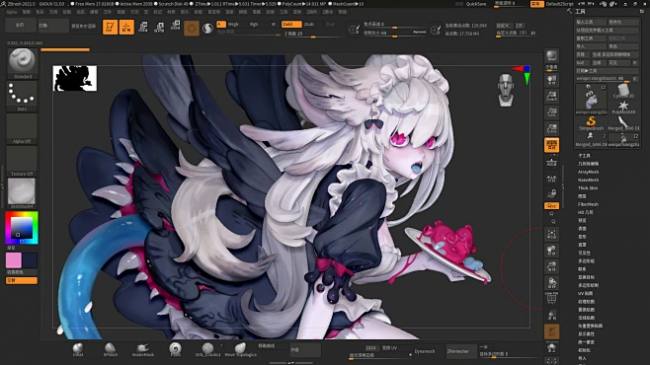Expand the NanoMesh subpalette
The height and width of the screenshot is (365, 650).
tap(589, 180)
